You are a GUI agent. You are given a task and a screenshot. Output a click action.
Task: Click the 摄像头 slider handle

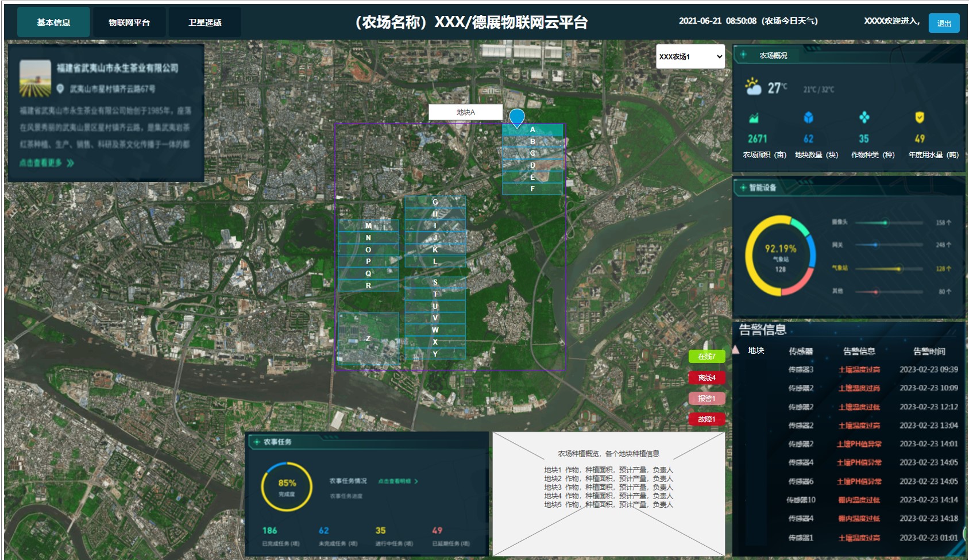(x=885, y=223)
